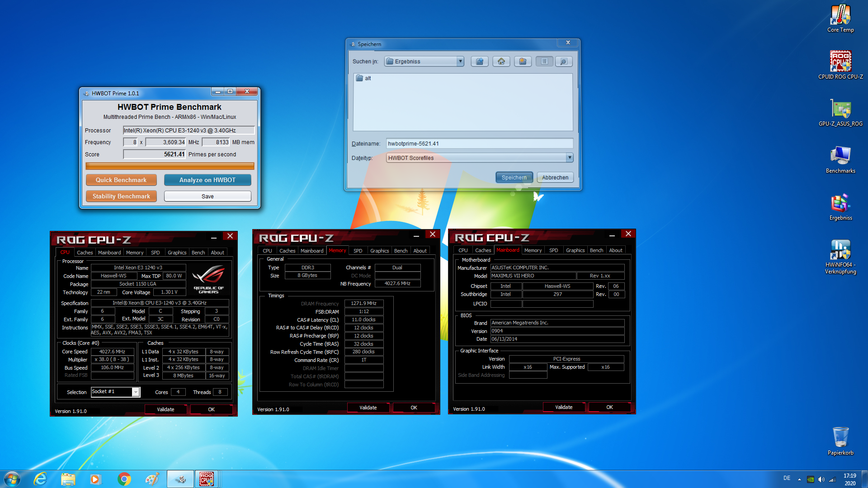Select the 'alt' folder in the file list
The width and height of the screenshot is (868, 488).
[363, 78]
